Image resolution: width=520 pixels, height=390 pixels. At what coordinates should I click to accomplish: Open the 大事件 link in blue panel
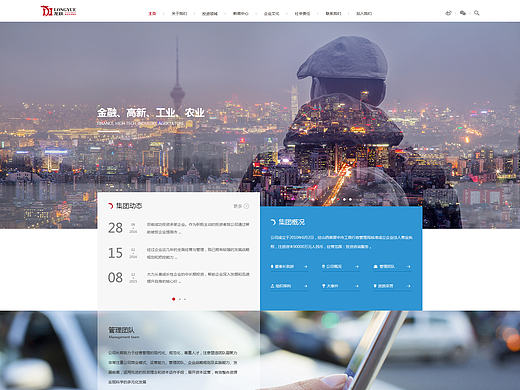[x=330, y=286]
